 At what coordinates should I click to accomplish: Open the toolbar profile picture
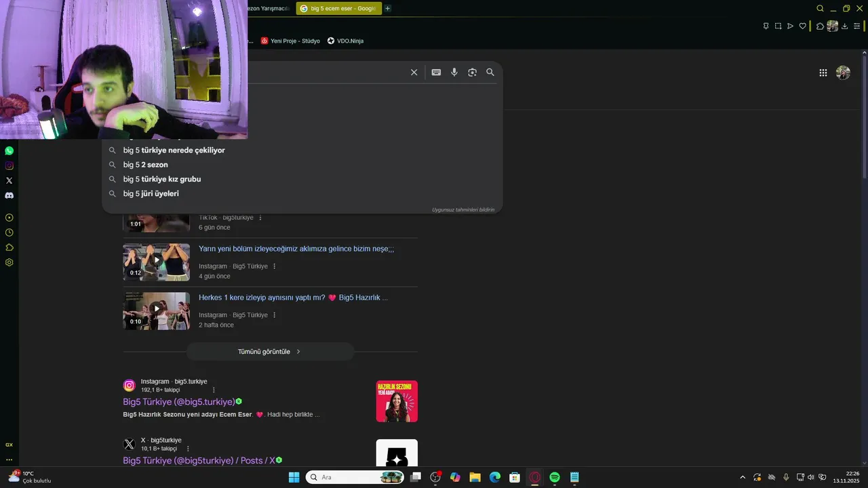832,26
